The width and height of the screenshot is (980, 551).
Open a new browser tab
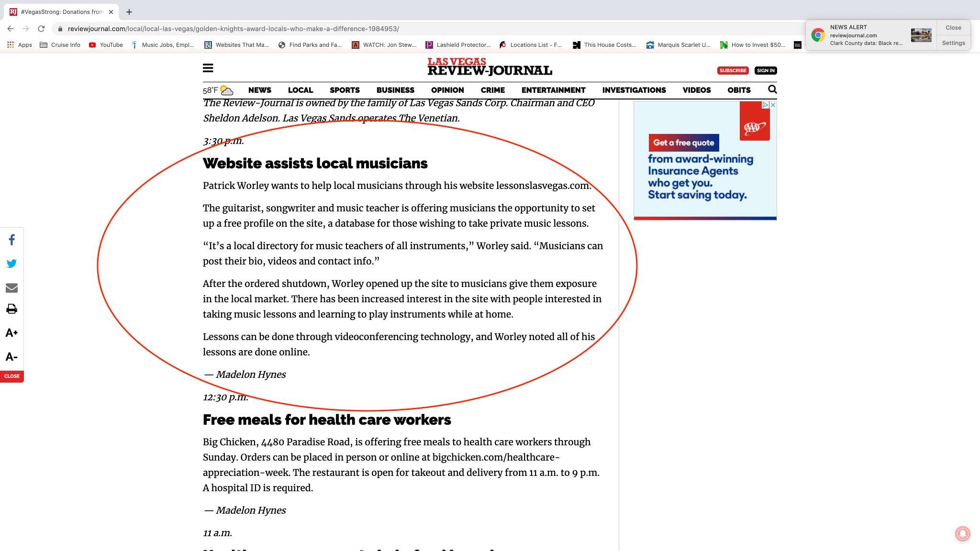coord(129,12)
